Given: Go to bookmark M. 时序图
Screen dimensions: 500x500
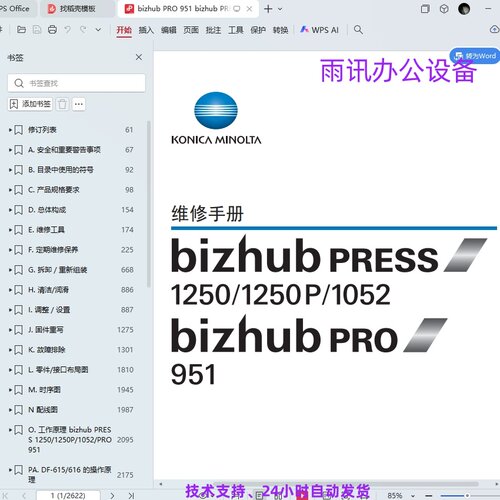Looking at the screenshot, I should [44, 390].
